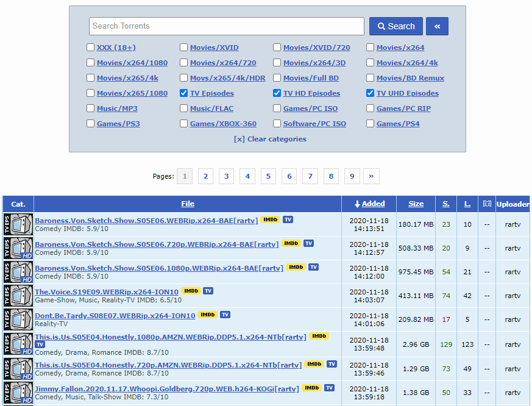Click TV badge for Baroness 720p torrent
The image size is (532, 406).
308,243
